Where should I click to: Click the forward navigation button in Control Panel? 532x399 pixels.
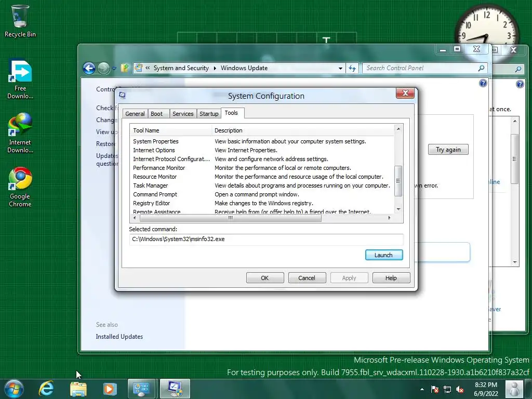103,68
